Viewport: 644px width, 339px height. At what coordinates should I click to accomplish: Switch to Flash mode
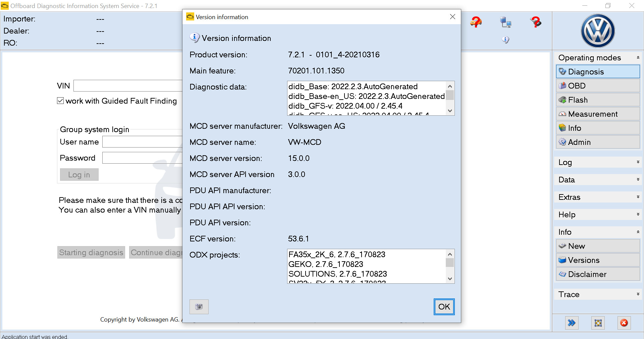(598, 100)
